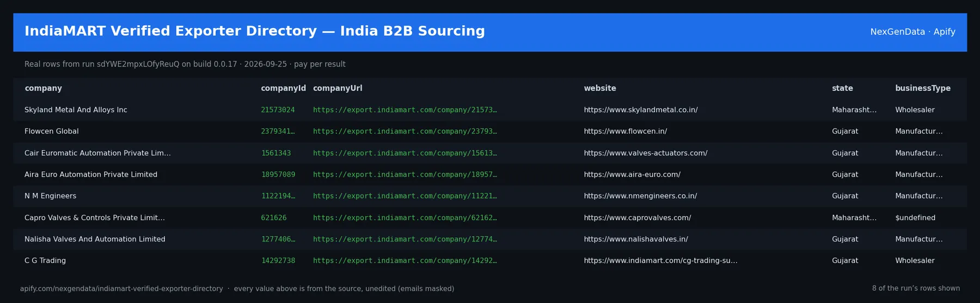Open the export URL for Capro Valves
The width and height of the screenshot is (980, 303).
405,218
